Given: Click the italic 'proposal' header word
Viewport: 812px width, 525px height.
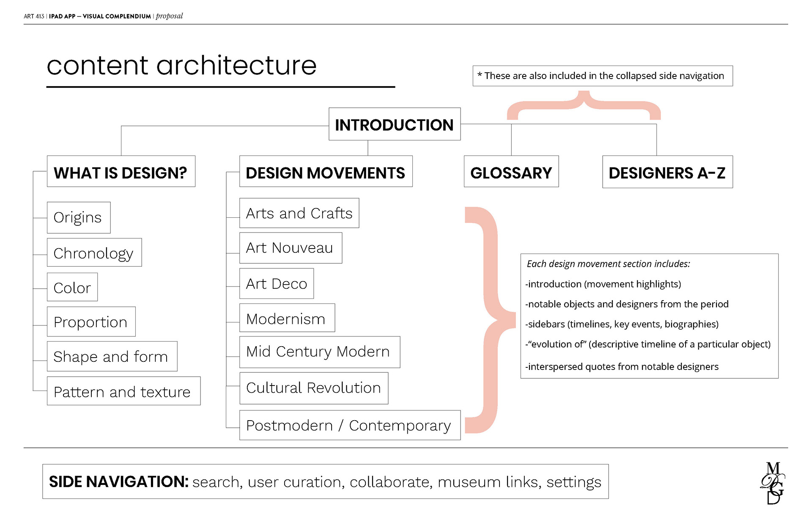Looking at the screenshot, I should point(169,16).
